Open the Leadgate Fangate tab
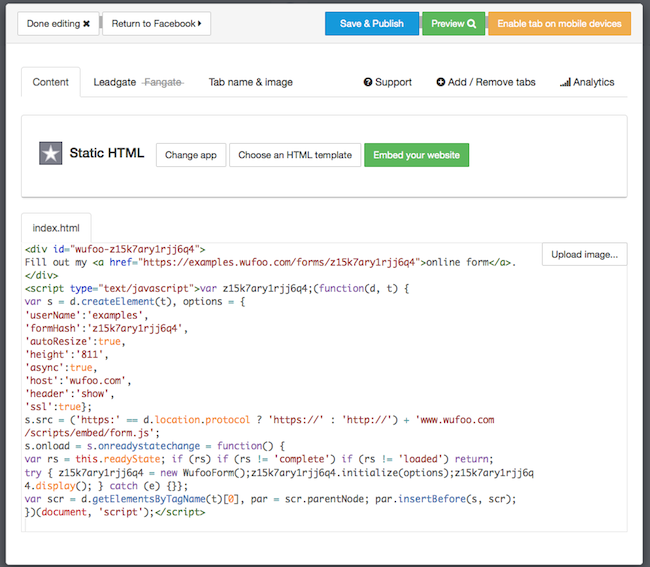Screen dimensions: 650x567 point(138,82)
